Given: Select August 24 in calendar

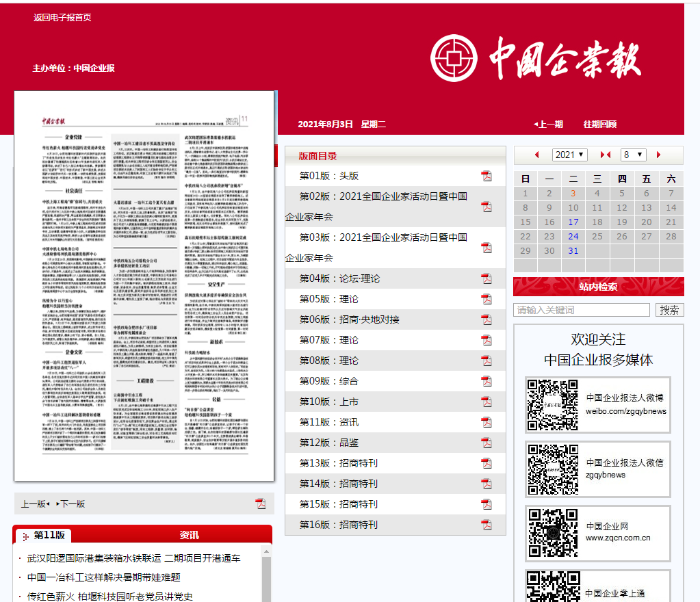Looking at the screenshot, I should 573,236.
